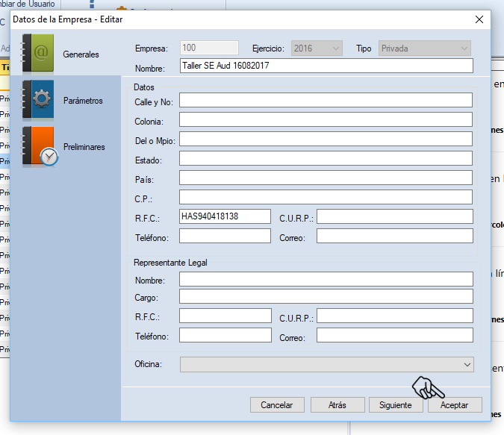The image size is (504, 435).
Task: Close the Datos de la Empresa dialog
Action: pyautogui.click(x=479, y=19)
